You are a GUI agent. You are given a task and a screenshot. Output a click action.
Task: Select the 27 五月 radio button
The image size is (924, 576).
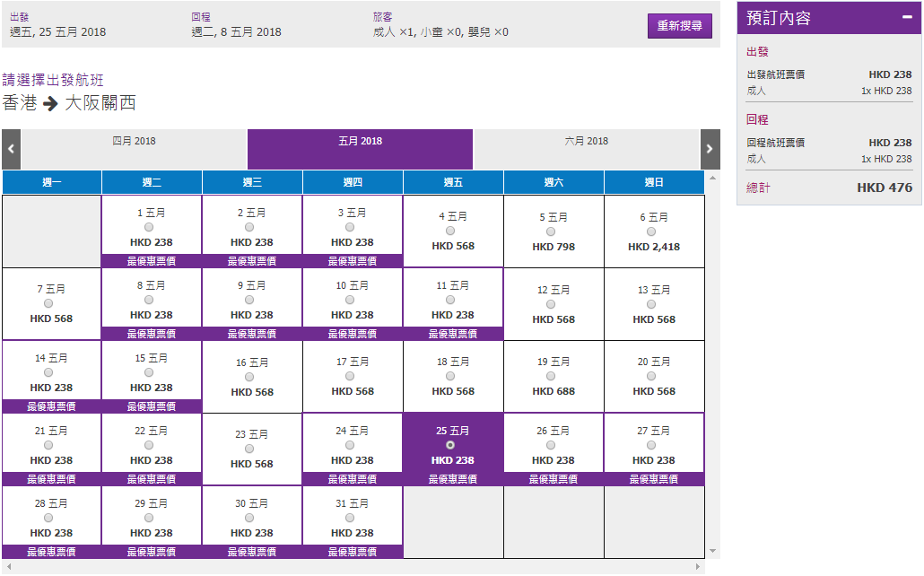tap(651, 445)
